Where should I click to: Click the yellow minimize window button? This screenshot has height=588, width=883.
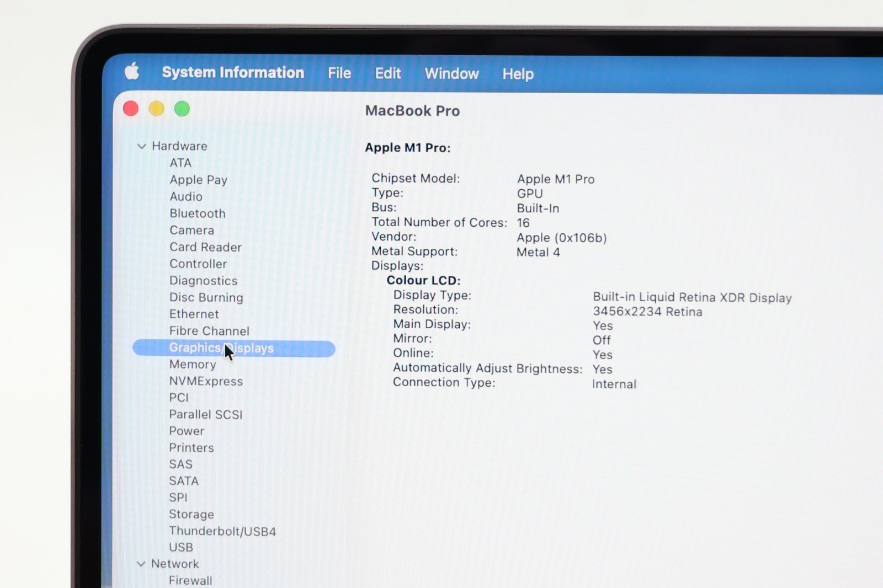(x=156, y=109)
